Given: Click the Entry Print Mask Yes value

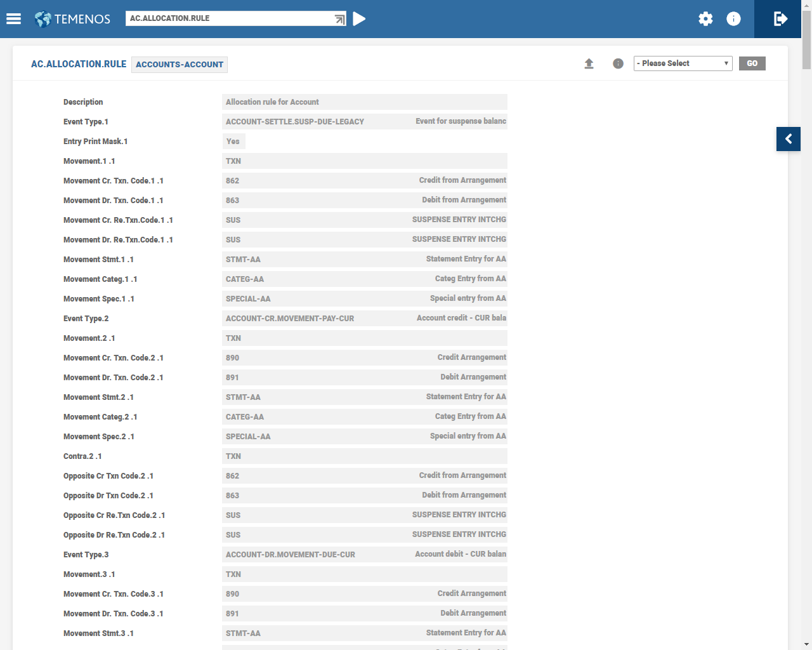Looking at the screenshot, I should (x=233, y=142).
